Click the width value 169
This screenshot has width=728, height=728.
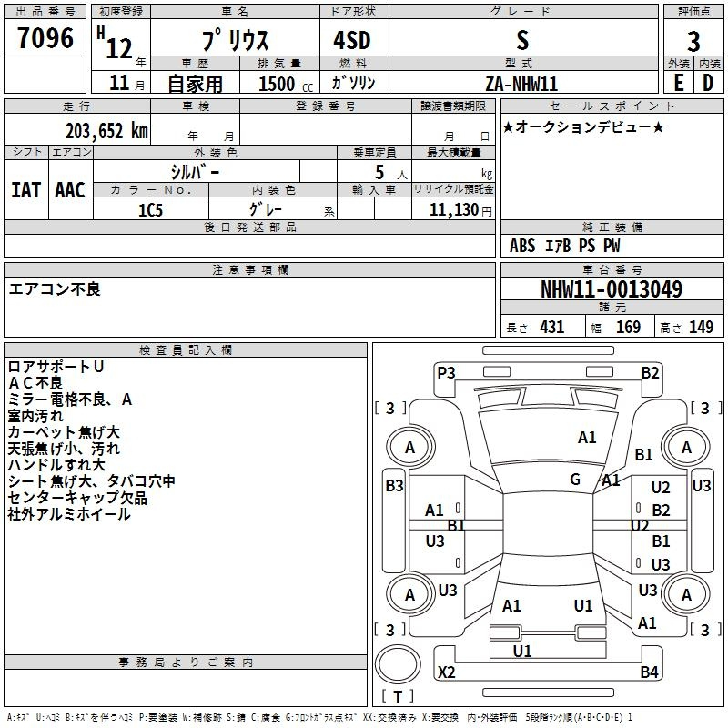point(628,328)
